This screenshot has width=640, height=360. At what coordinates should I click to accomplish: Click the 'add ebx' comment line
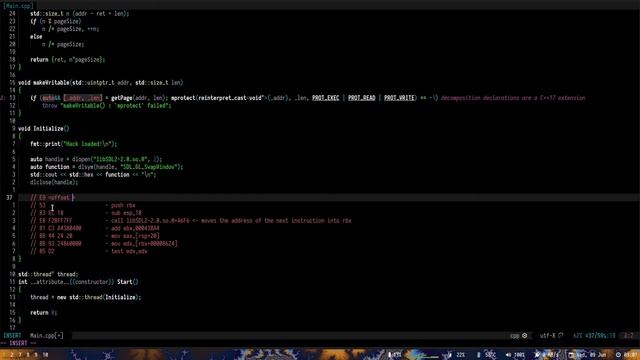95,229
